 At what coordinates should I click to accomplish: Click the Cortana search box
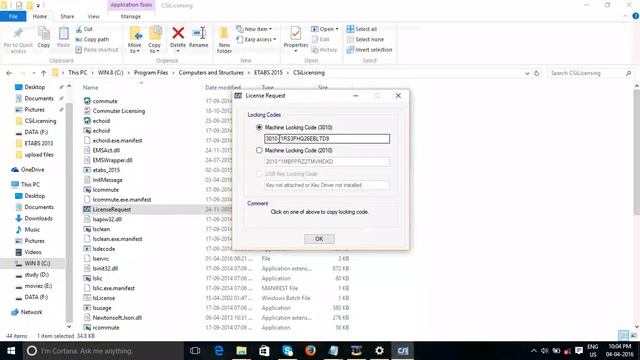click(x=103, y=351)
